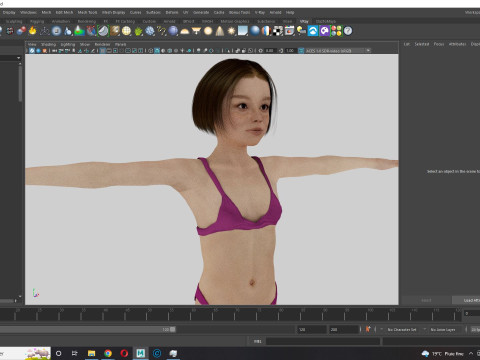Screen dimensions: 480x360
Task: Open the viewport Renderer menu
Action: (x=102, y=44)
